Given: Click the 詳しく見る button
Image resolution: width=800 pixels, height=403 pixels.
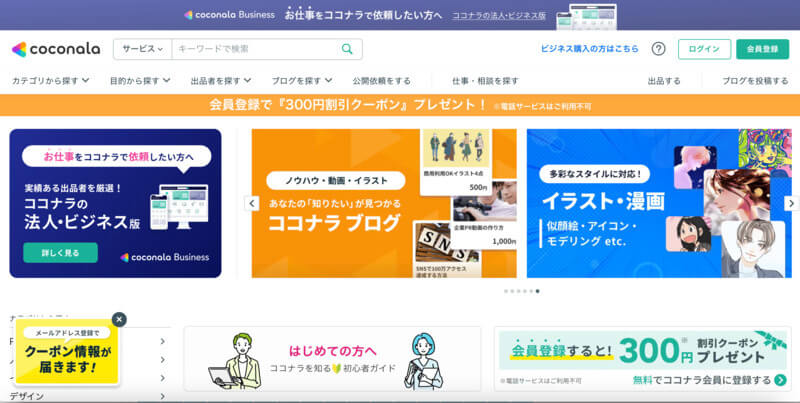Looking at the screenshot, I should (x=60, y=253).
